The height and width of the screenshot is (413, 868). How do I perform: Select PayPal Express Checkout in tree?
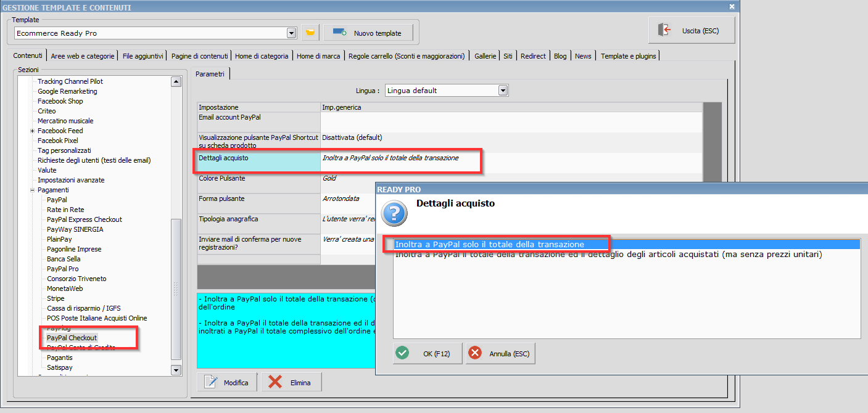85,219
